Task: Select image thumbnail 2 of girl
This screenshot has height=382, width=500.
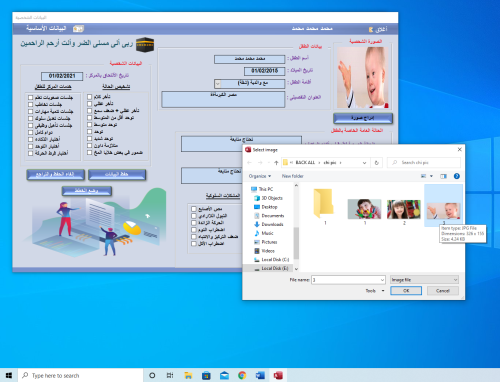Action: [x=404, y=209]
